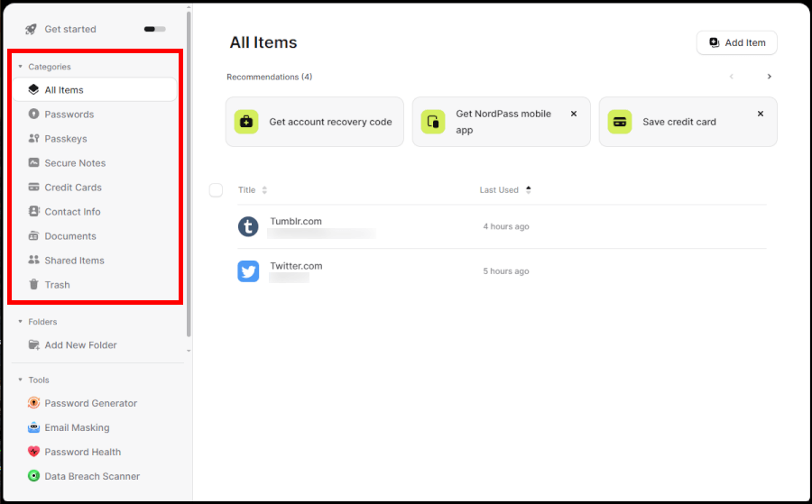Dismiss the Save credit card recommendation
Screen dimensions: 812x504
pos(761,115)
